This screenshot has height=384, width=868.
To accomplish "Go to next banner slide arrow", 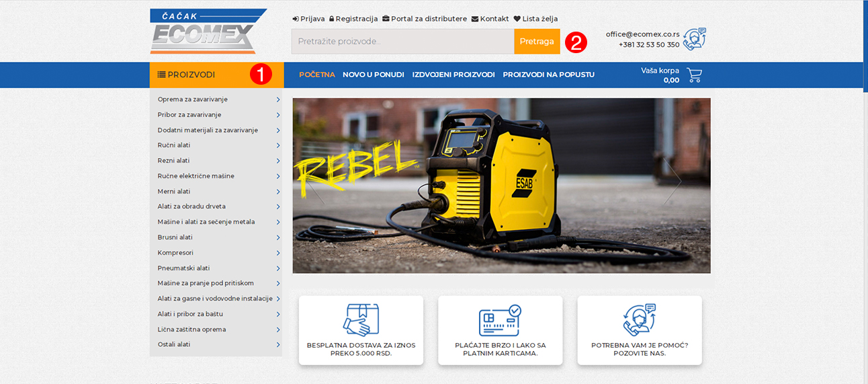I will 672,181.
